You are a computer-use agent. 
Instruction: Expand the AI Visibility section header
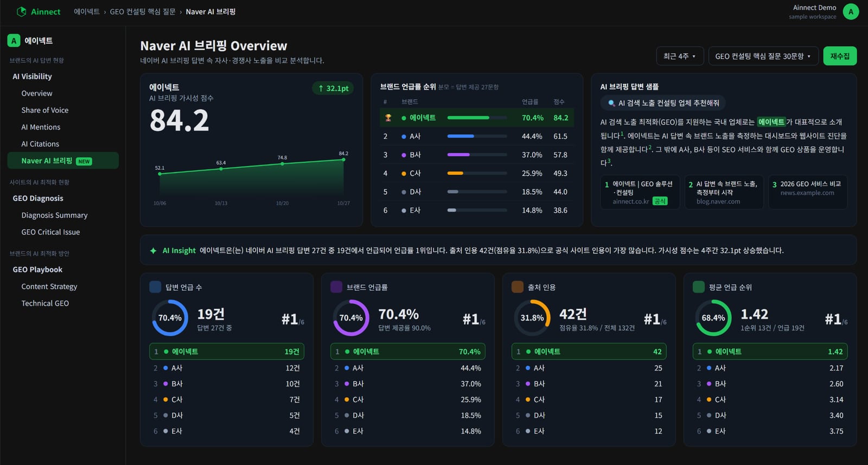(x=33, y=77)
